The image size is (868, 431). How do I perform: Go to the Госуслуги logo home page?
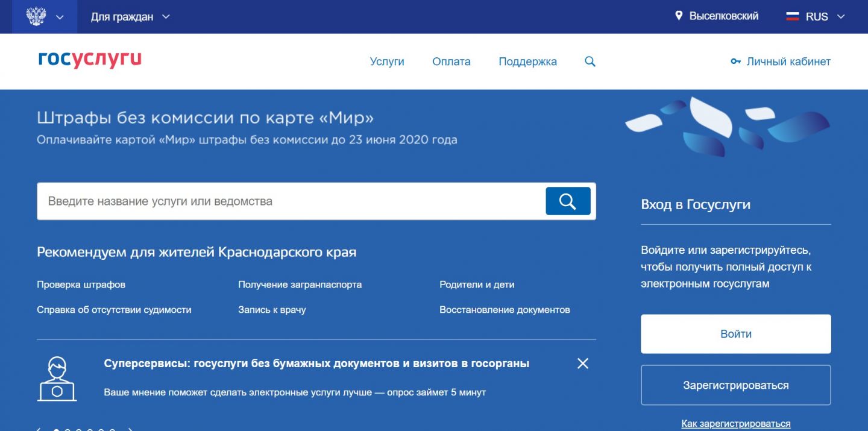90,60
